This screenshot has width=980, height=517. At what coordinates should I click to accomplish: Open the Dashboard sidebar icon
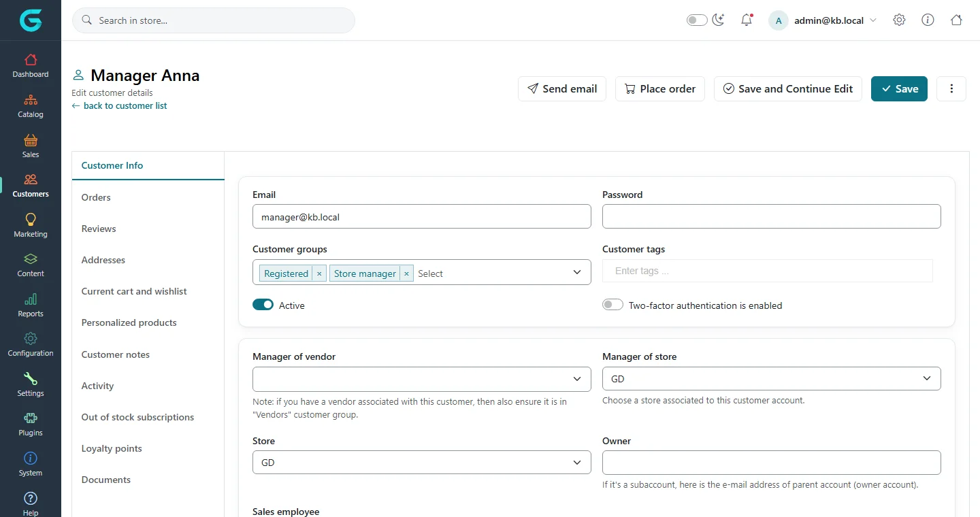(31, 60)
